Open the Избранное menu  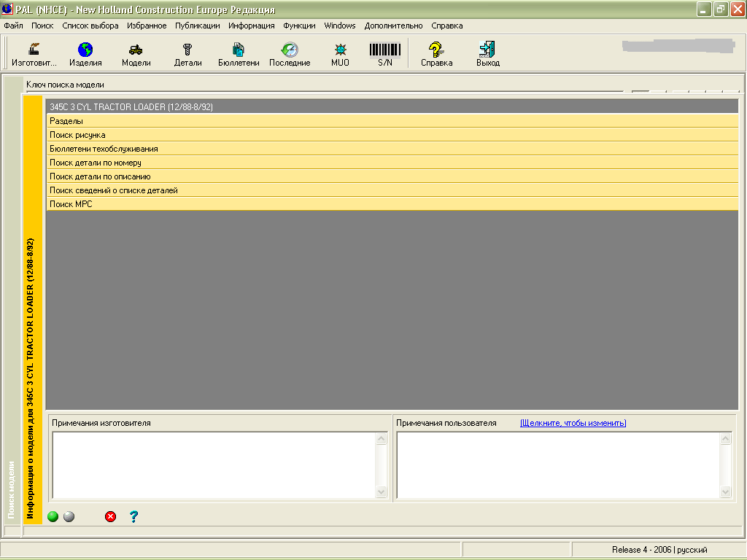point(147,26)
